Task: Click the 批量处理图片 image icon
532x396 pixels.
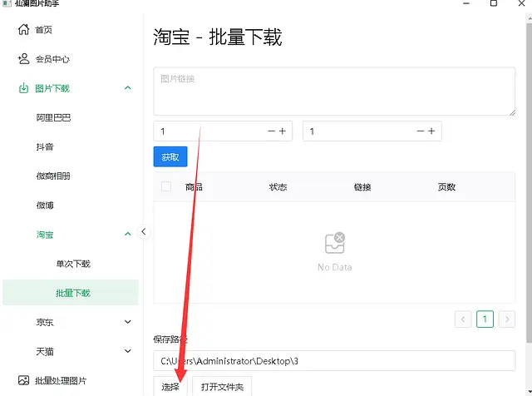Action: [x=23, y=380]
